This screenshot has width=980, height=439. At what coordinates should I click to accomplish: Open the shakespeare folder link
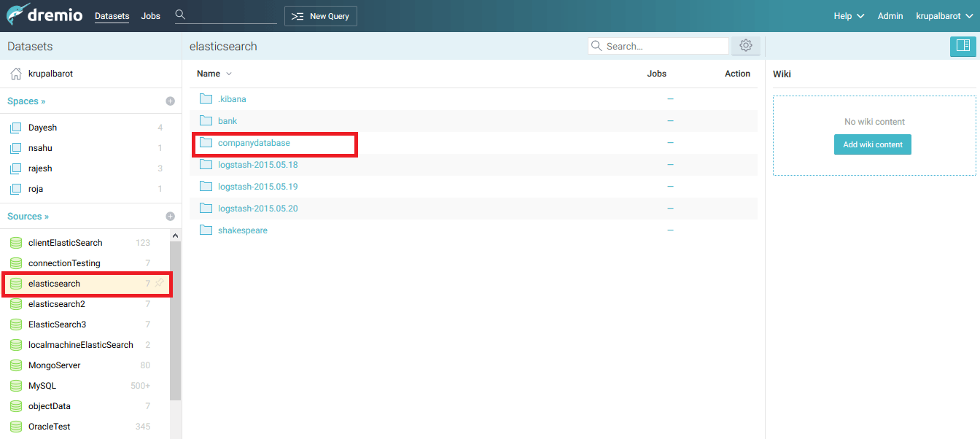243,230
